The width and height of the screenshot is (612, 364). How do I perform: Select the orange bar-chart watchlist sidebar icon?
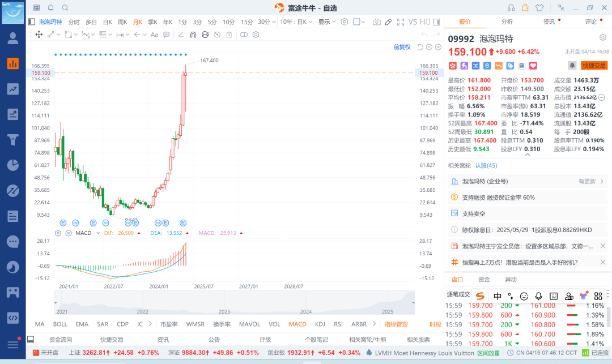[13, 63]
